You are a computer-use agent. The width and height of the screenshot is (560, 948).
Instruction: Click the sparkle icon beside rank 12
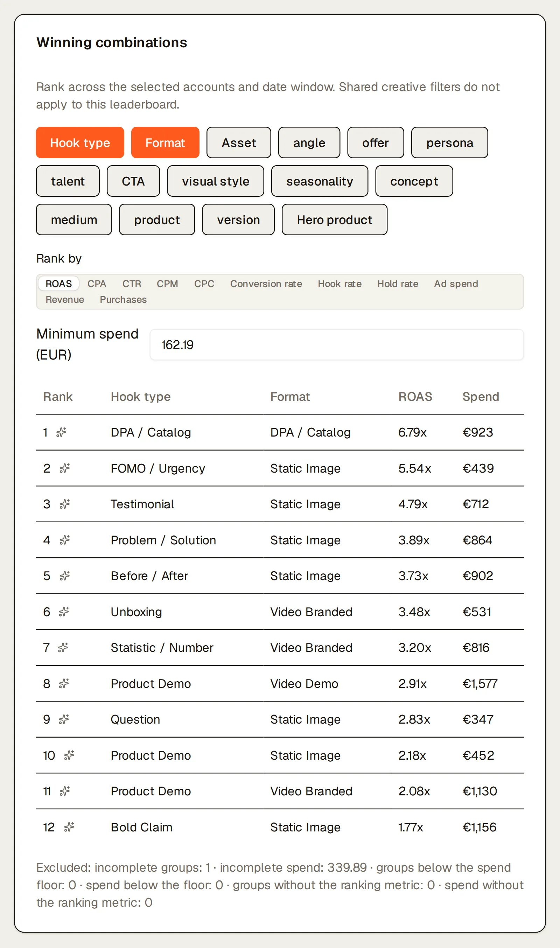[69, 827]
